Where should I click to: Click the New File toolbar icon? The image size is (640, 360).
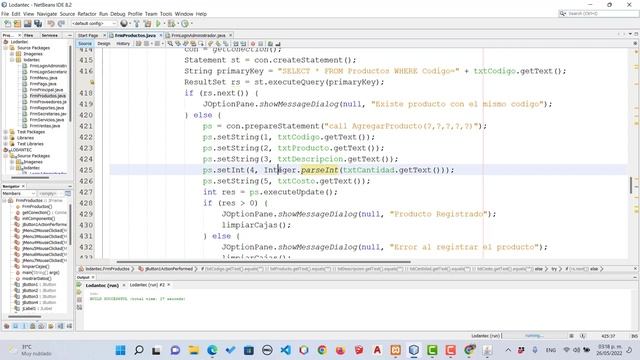pos(8,24)
